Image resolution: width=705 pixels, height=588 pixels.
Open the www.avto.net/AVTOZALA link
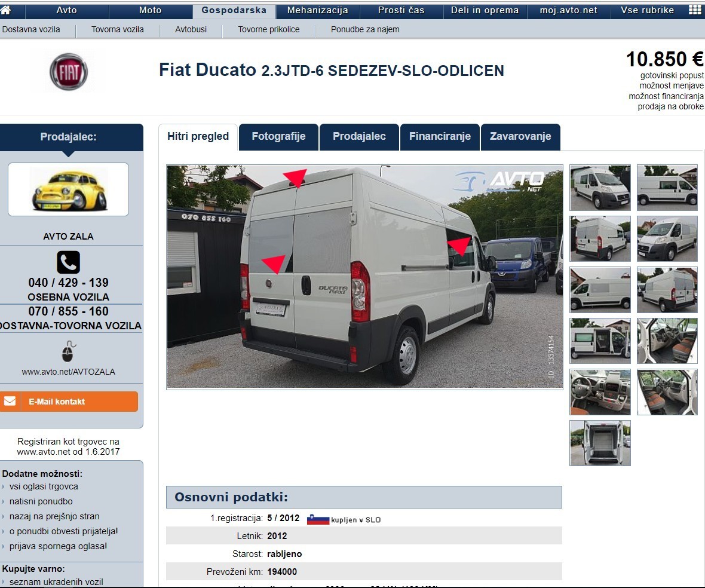(68, 372)
